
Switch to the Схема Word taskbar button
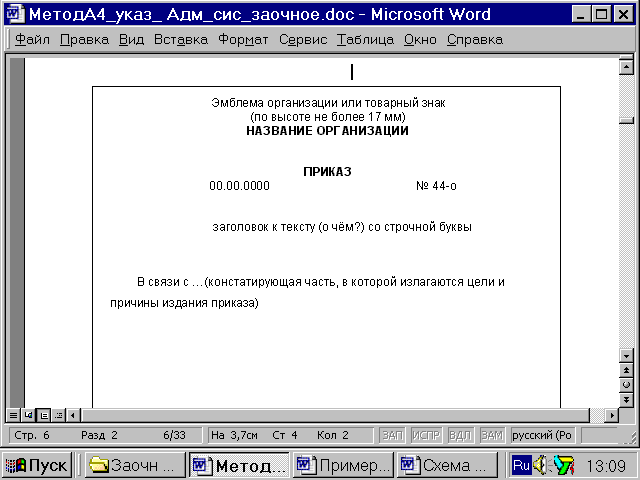447,465
